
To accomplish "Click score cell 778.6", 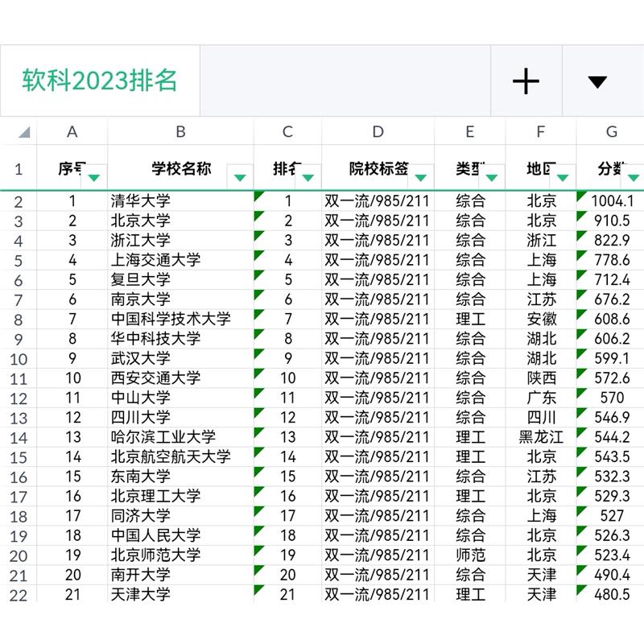I will point(611,260).
